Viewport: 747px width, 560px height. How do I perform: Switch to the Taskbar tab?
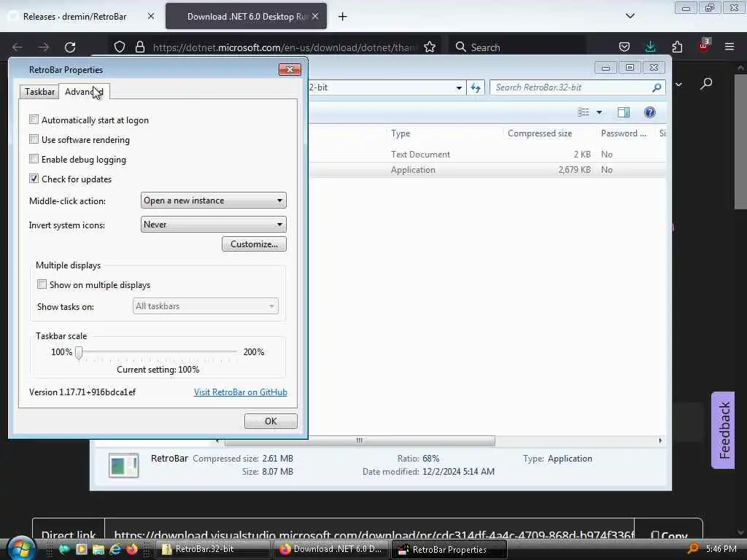(x=39, y=91)
